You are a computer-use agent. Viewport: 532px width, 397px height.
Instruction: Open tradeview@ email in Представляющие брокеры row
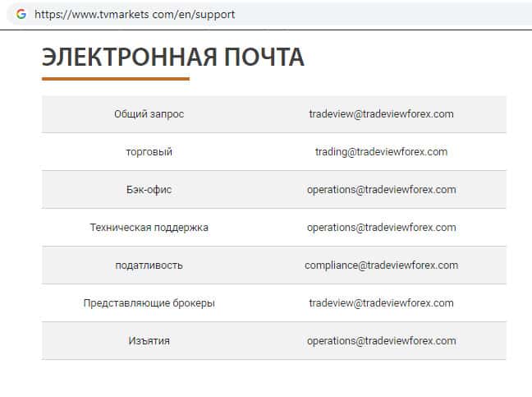[x=381, y=303]
